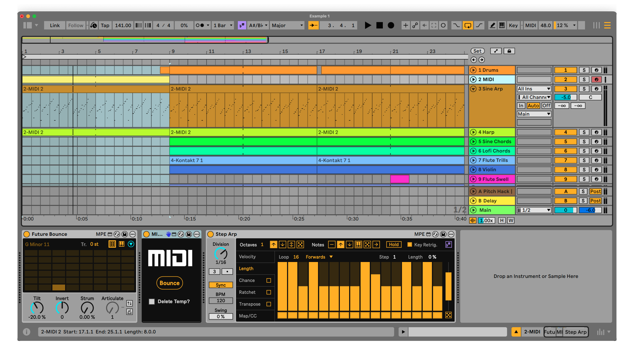634x364 pixels.
Task: Enable the Delete Temp? checkbox
Action: 152,301
